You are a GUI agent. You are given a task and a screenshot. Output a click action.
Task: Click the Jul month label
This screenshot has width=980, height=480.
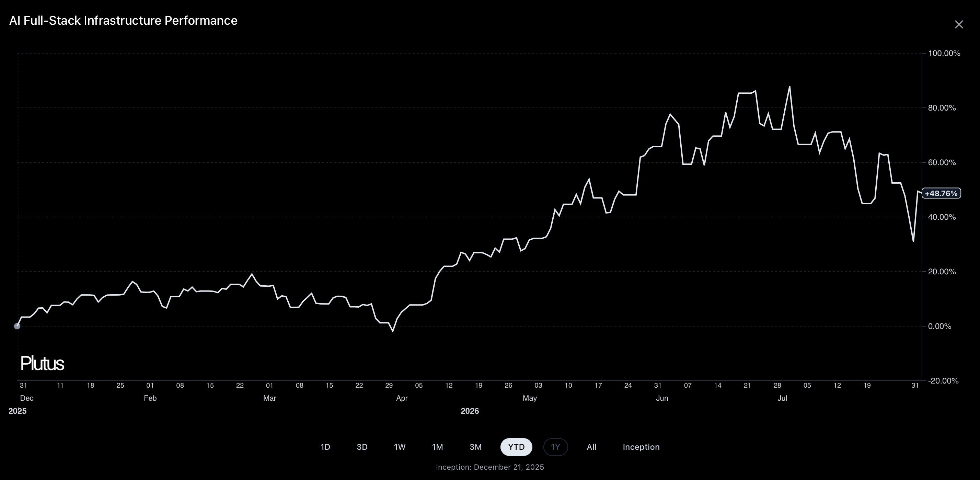782,398
